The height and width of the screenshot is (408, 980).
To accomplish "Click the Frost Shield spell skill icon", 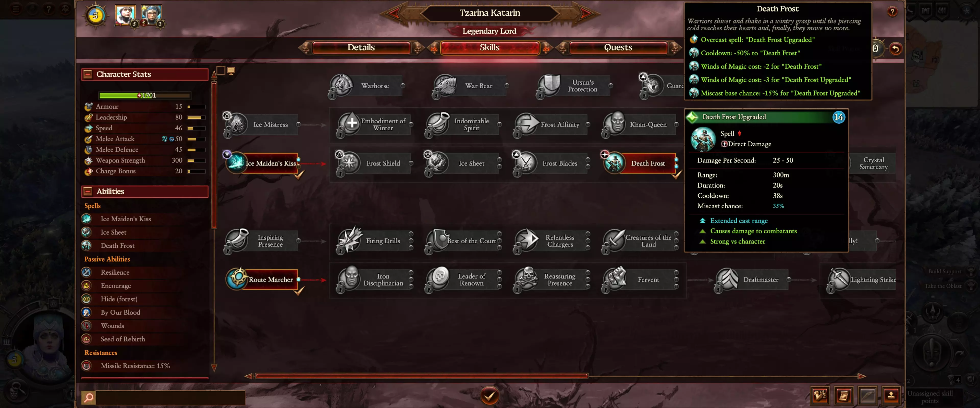I will tap(349, 163).
